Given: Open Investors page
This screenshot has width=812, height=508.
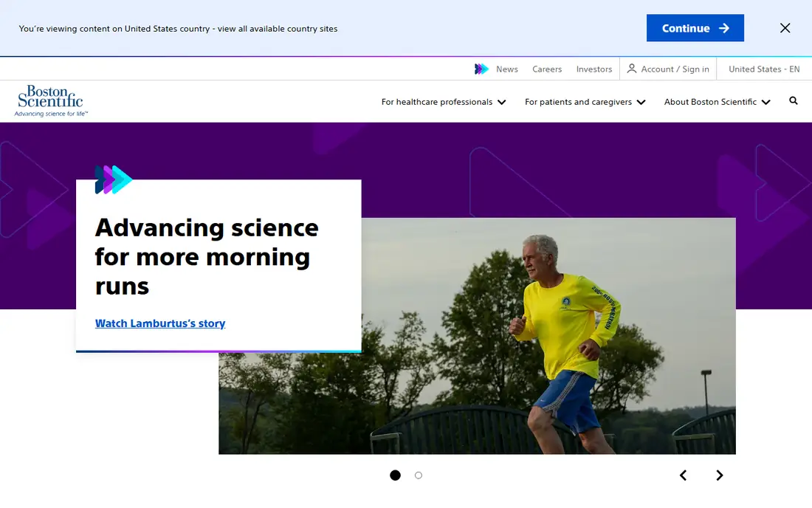Looking at the screenshot, I should pyautogui.click(x=594, y=69).
